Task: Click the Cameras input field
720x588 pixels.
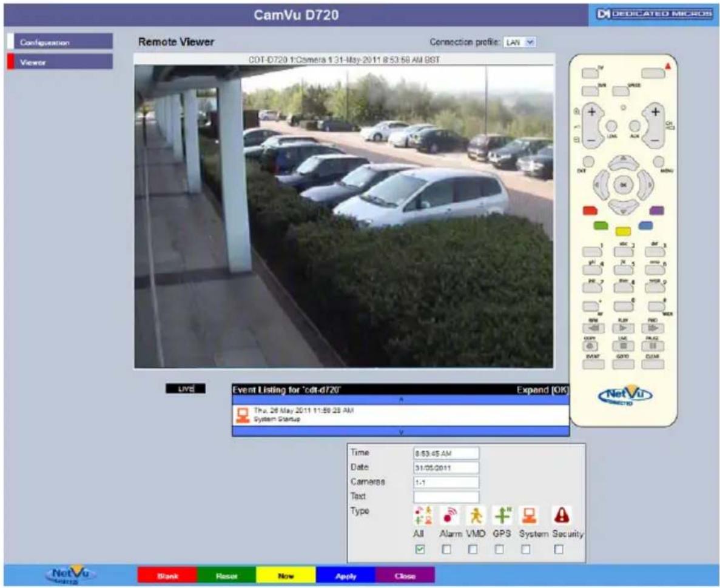Action: coord(446,483)
